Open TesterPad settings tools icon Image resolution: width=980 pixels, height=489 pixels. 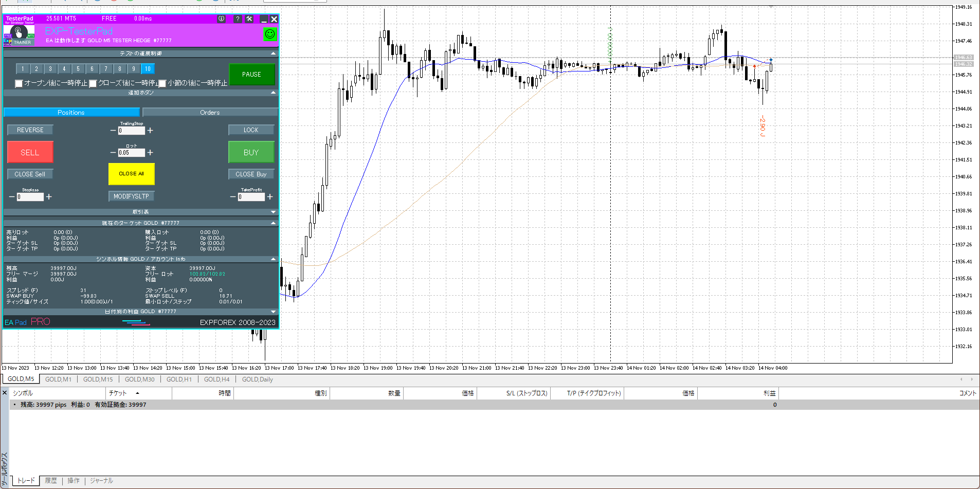[249, 19]
